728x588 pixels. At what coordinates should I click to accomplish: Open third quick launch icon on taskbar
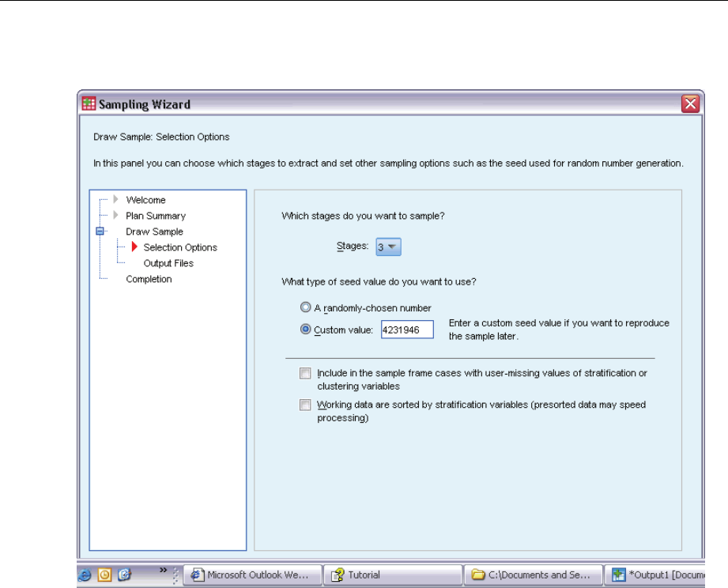124,575
